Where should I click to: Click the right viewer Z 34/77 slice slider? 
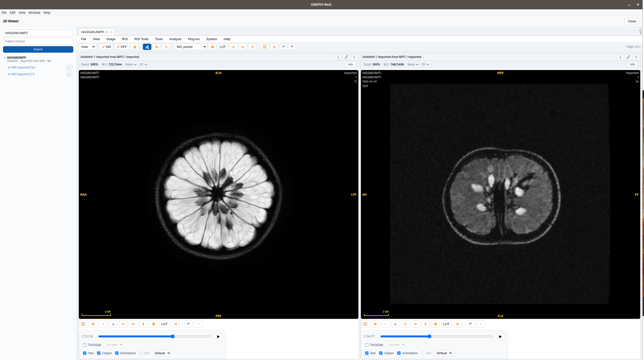pyautogui.click(x=436, y=336)
